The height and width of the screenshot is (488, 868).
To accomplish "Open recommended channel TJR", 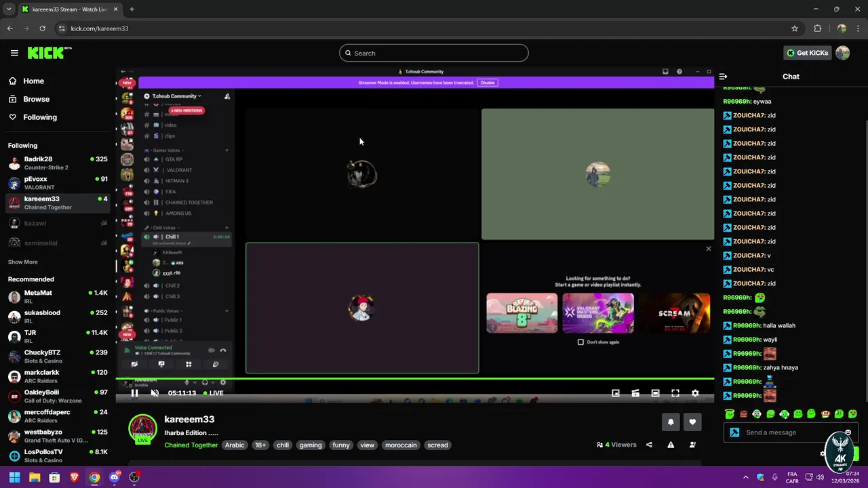I will click(x=58, y=336).
